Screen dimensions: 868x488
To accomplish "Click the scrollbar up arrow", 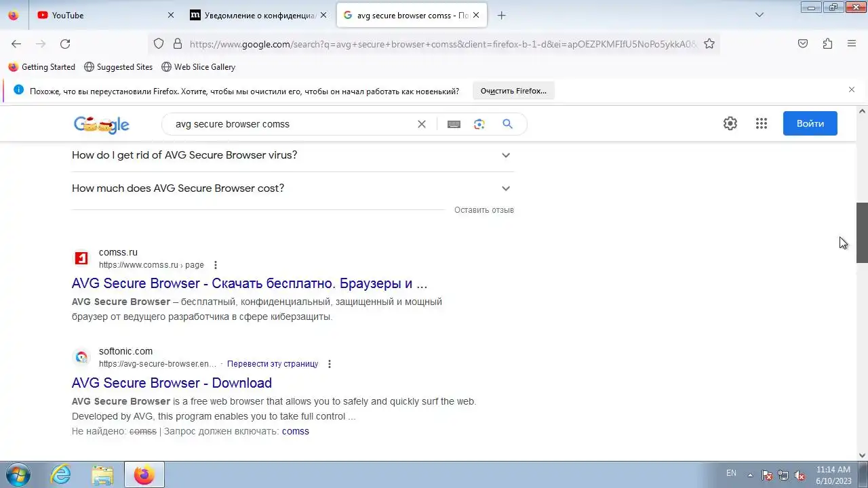I will point(862,111).
